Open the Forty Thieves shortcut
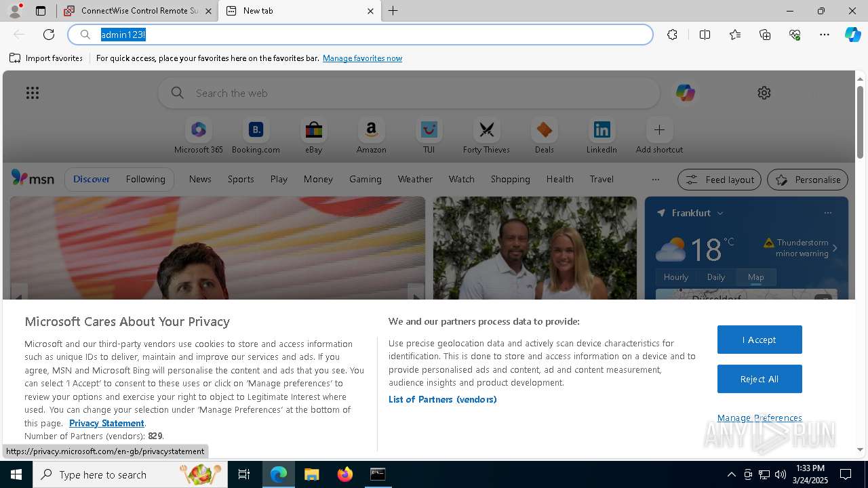This screenshot has width=868, height=488. click(486, 136)
